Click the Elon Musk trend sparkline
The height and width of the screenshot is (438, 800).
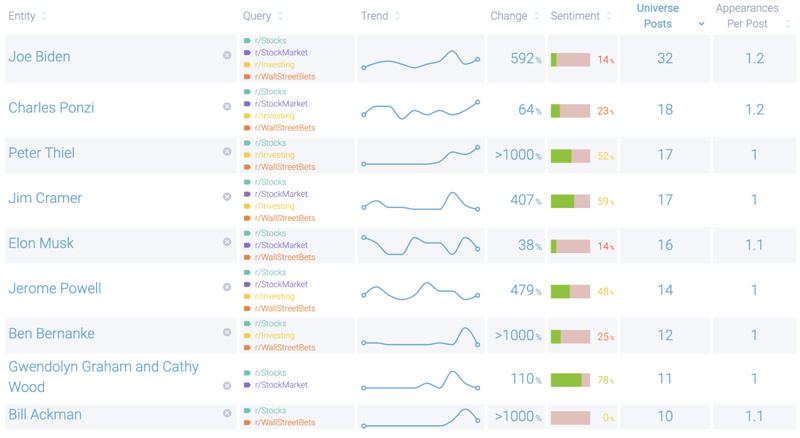pyautogui.click(x=420, y=244)
